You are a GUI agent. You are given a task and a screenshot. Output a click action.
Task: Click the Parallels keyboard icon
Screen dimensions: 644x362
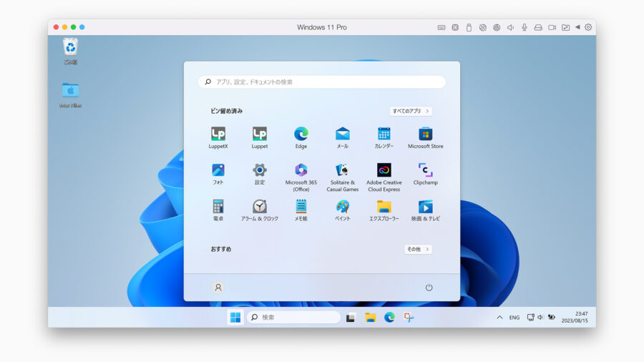441,27
